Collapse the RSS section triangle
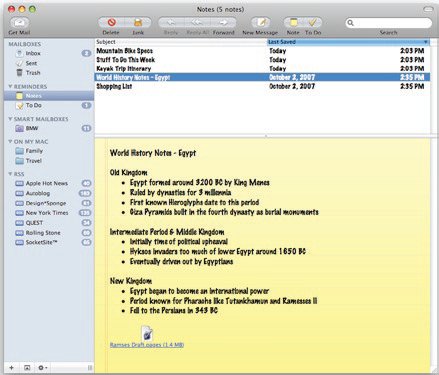Screen dimensions: 439x375 (10, 174)
